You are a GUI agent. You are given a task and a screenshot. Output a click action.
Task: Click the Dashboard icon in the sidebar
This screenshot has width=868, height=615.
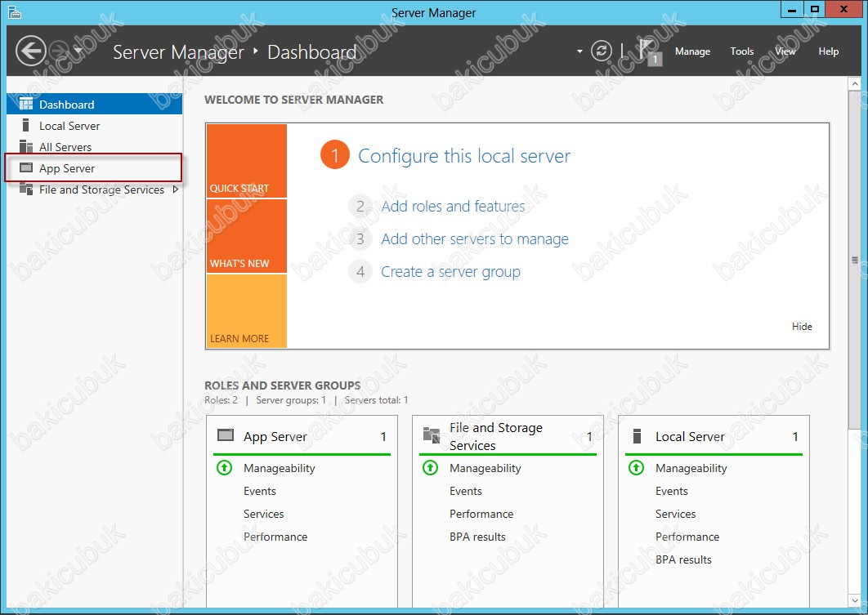point(26,104)
